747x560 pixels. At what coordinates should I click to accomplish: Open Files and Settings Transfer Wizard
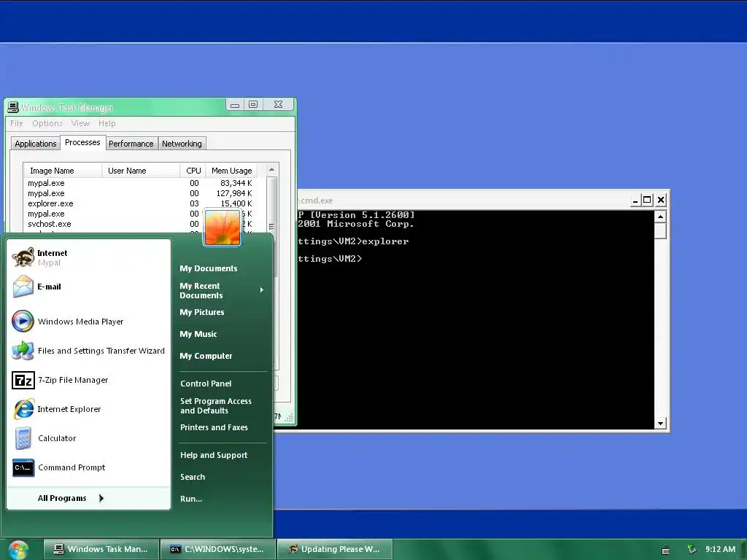click(88, 351)
